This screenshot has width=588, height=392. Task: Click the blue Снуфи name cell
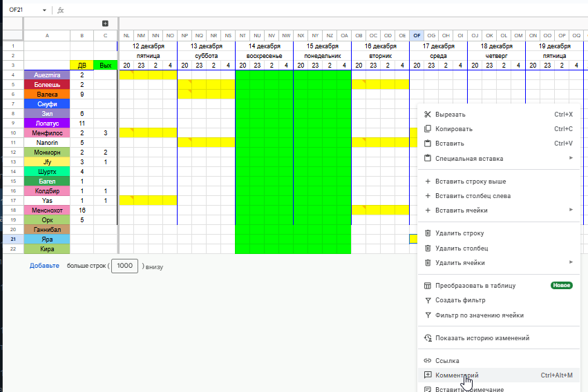pyautogui.click(x=47, y=104)
